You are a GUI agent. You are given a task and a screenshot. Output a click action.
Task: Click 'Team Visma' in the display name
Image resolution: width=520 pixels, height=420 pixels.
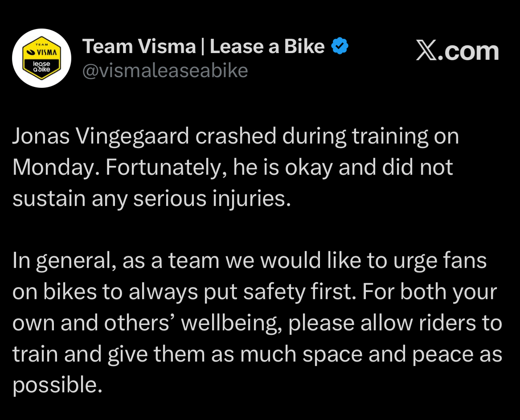pos(139,46)
